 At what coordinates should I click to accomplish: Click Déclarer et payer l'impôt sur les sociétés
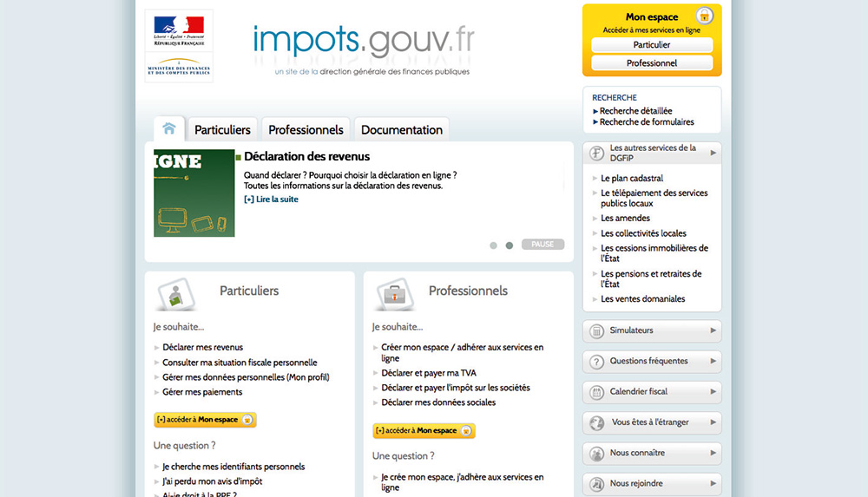(x=456, y=388)
